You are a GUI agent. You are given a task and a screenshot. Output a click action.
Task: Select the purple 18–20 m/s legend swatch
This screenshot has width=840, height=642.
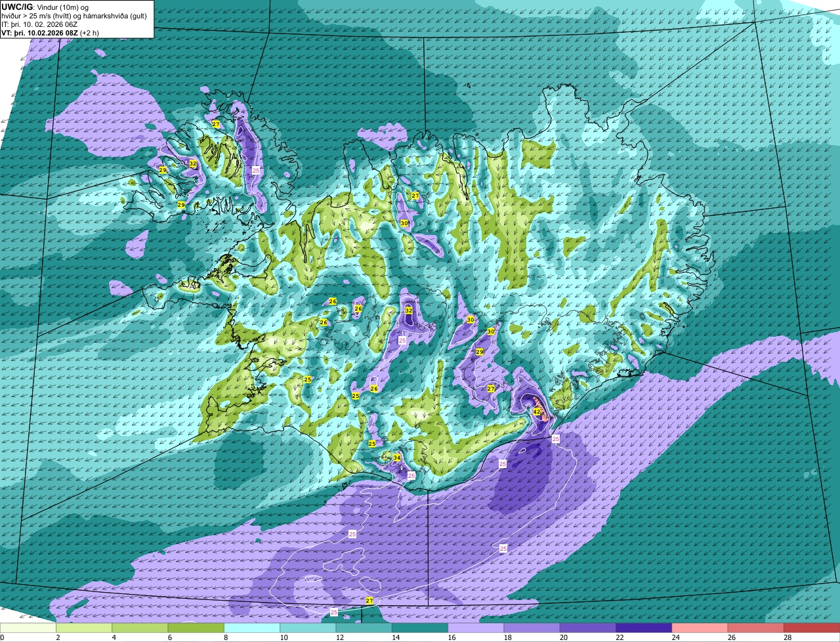pyautogui.click(x=532, y=628)
